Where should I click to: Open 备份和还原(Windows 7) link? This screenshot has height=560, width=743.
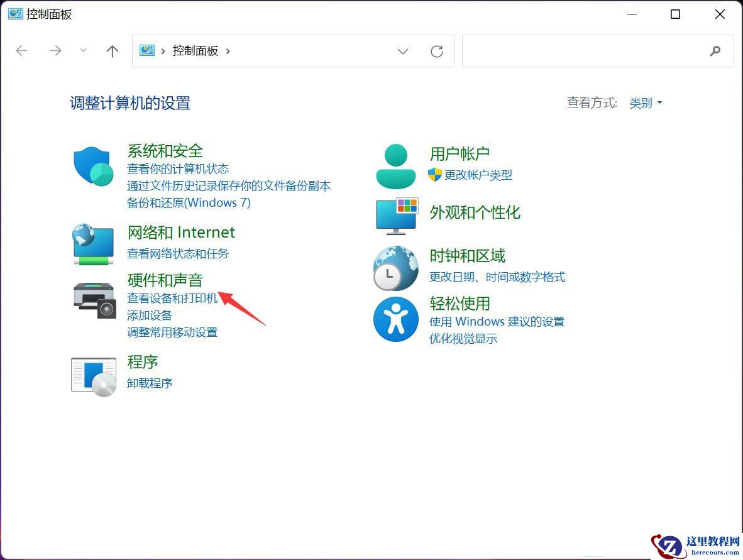coord(188,202)
